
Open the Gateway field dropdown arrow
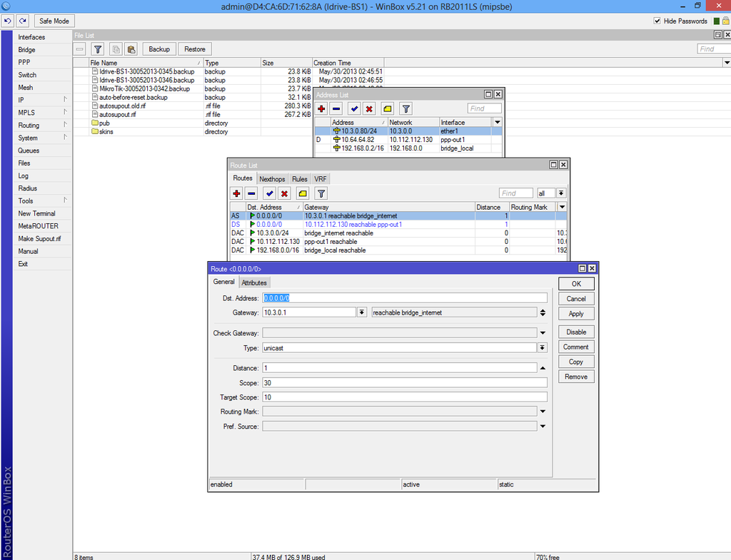coord(362,312)
